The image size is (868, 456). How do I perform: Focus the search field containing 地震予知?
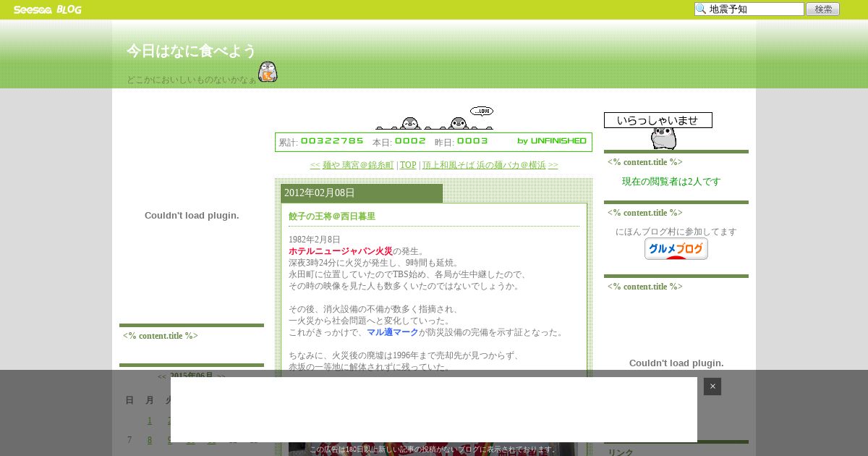click(749, 9)
